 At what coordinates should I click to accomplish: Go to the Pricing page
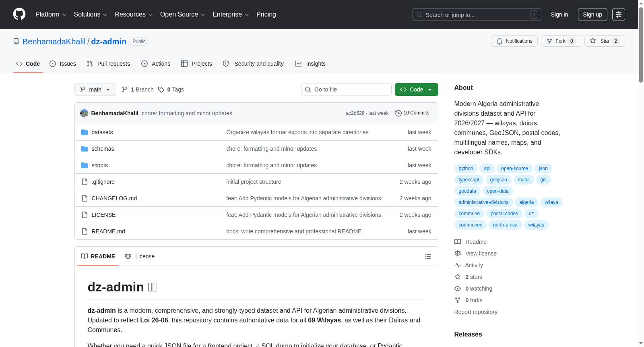click(266, 15)
